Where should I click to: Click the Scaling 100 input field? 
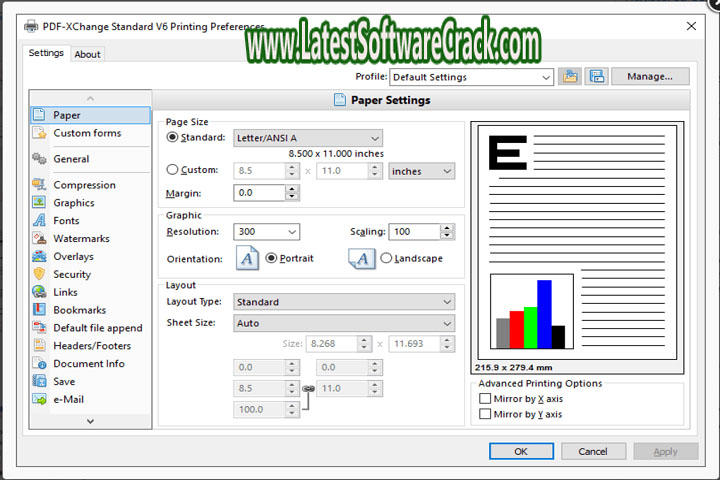(415, 232)
